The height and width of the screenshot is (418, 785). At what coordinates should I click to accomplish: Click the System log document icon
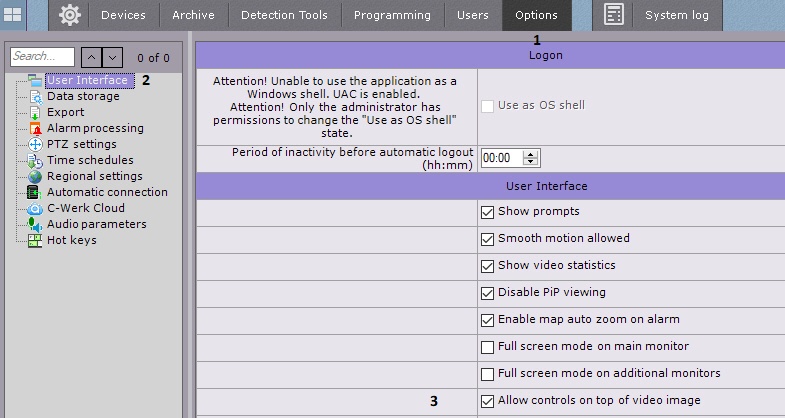click(x=614, y=15)
